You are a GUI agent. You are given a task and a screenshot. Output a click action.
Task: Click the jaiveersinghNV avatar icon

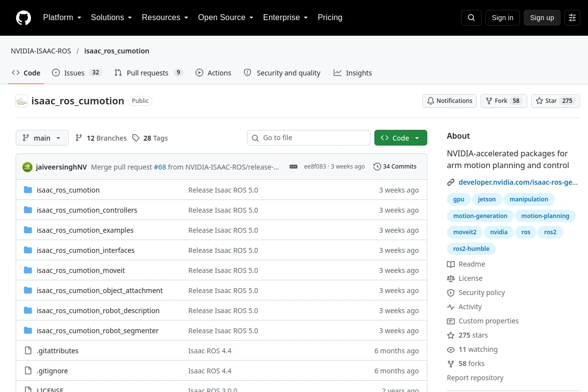(x=27, y=167)
